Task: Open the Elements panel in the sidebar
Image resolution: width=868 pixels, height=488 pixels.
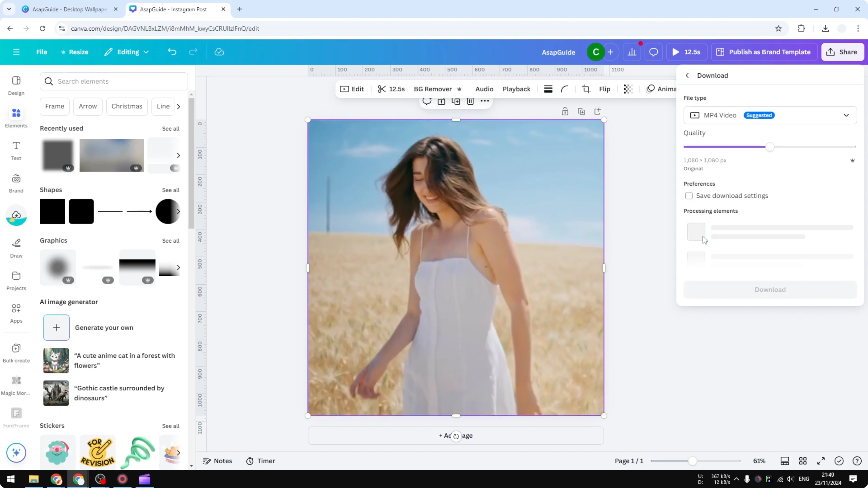Action: [16, 117]
